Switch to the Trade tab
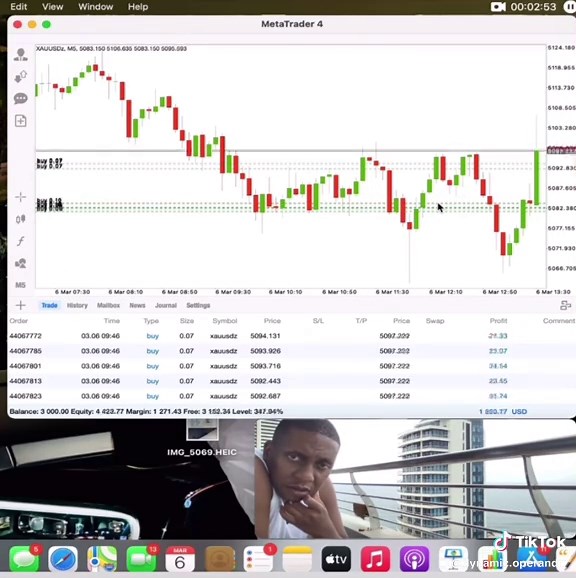 [x=49, y=305]
